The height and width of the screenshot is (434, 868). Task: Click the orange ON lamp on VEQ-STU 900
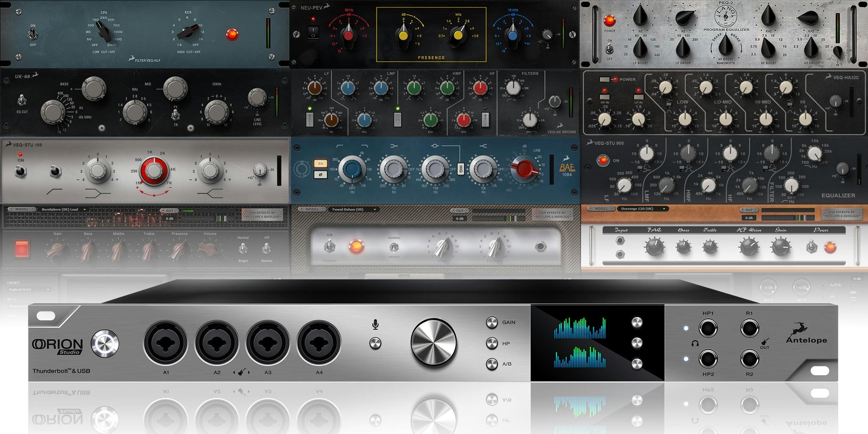(603, 160)
